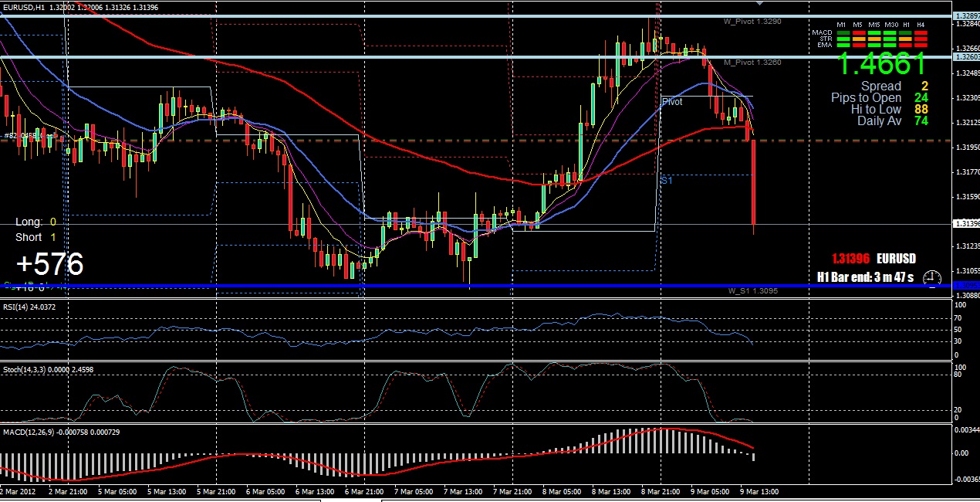The image size is (980, 502).
Task: Click the 6 Mar 21:00 time axis label
Action: coord(364,491)
